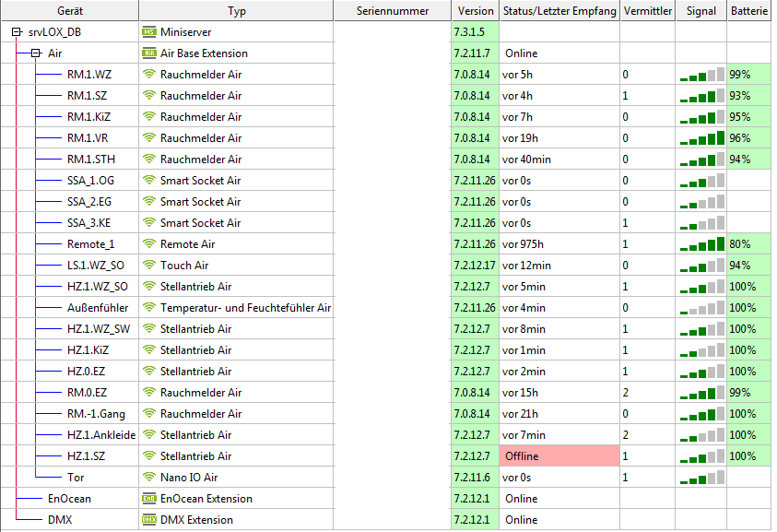Collapse the Air extension node
Screen dimensions: 777x532
coord(36,53)
